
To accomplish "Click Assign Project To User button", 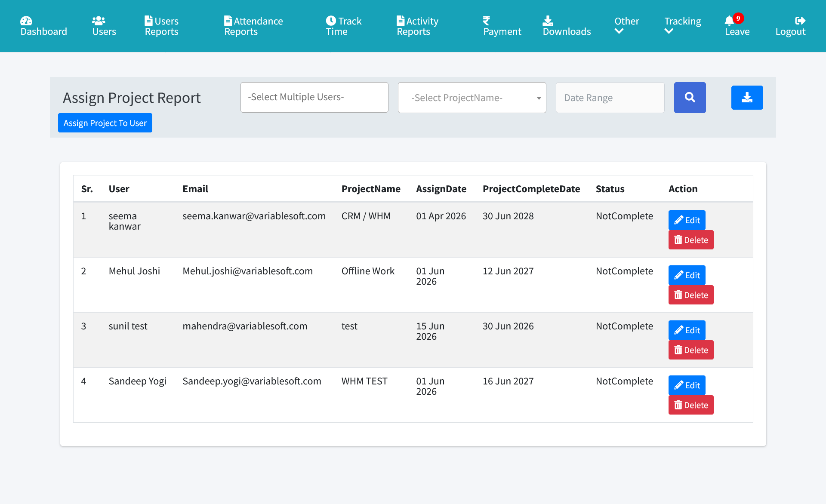I will (x=105, y=123).
